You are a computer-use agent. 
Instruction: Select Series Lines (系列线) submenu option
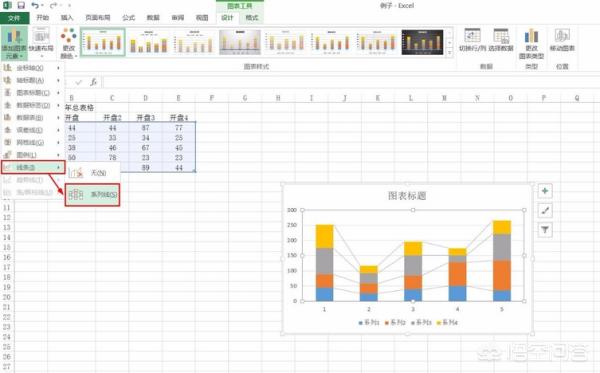coord(92,195)
